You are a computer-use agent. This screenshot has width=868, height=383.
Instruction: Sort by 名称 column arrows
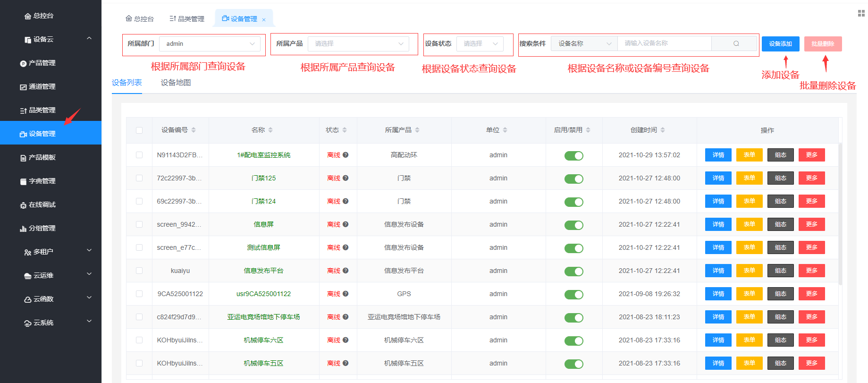point(270,130)
